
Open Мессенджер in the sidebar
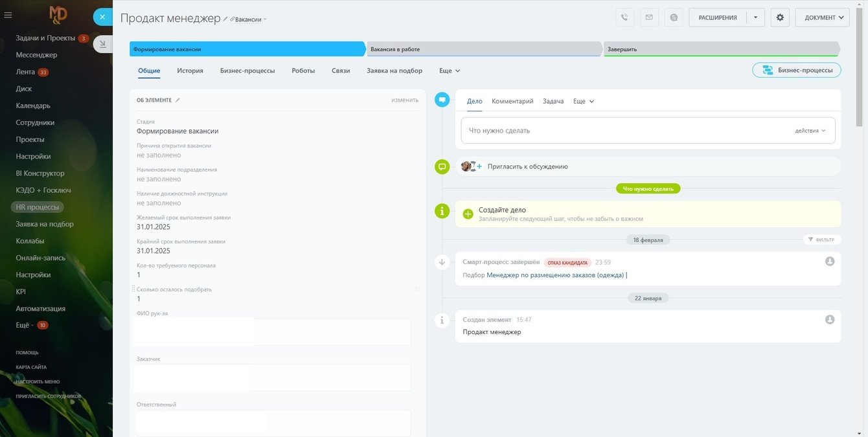[36, 55]
